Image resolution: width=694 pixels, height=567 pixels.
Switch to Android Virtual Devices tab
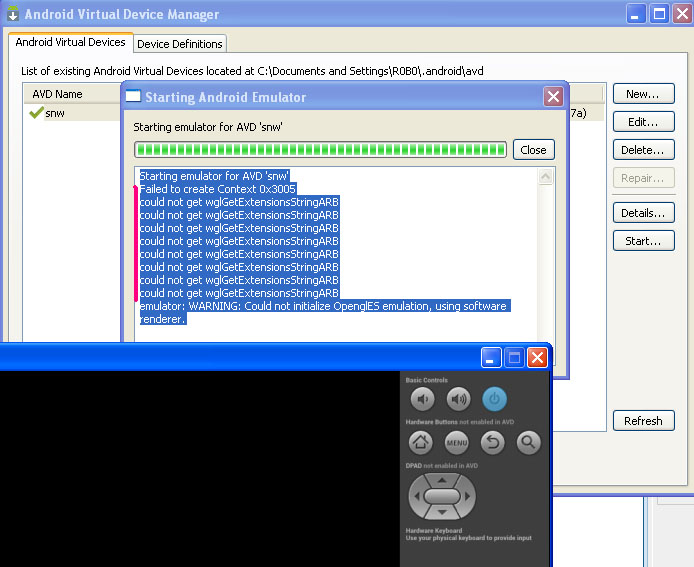[x=70, y=42]
